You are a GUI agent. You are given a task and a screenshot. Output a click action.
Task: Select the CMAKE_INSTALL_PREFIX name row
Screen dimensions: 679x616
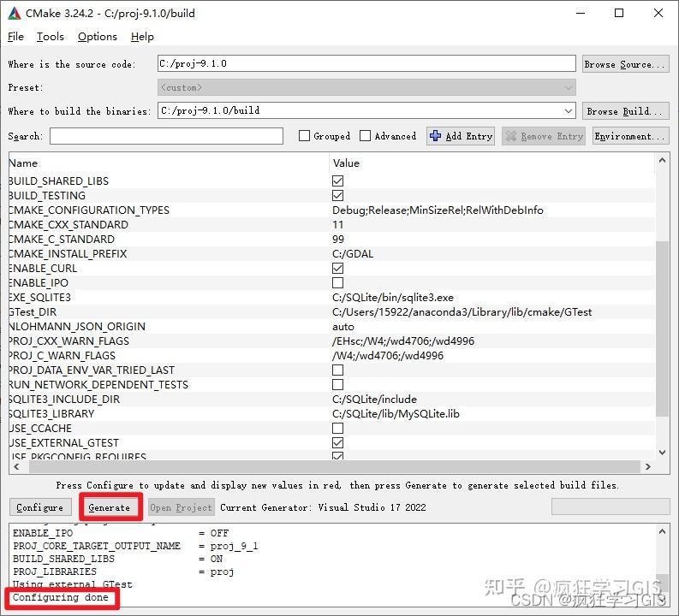[x=68, y=254]
